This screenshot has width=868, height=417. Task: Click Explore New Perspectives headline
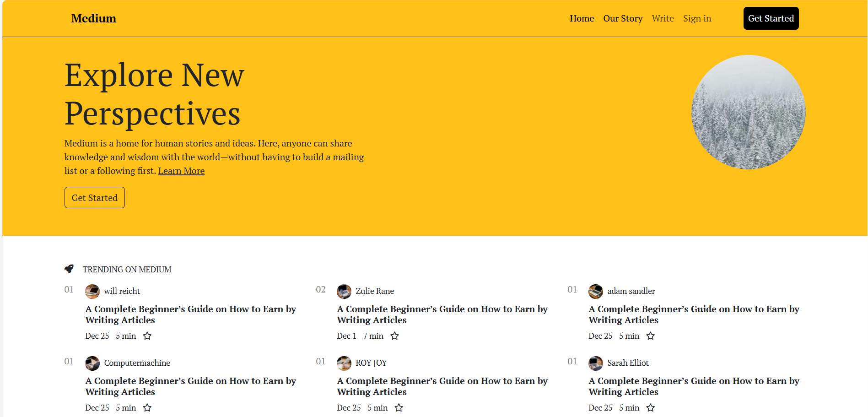[155, 94]
